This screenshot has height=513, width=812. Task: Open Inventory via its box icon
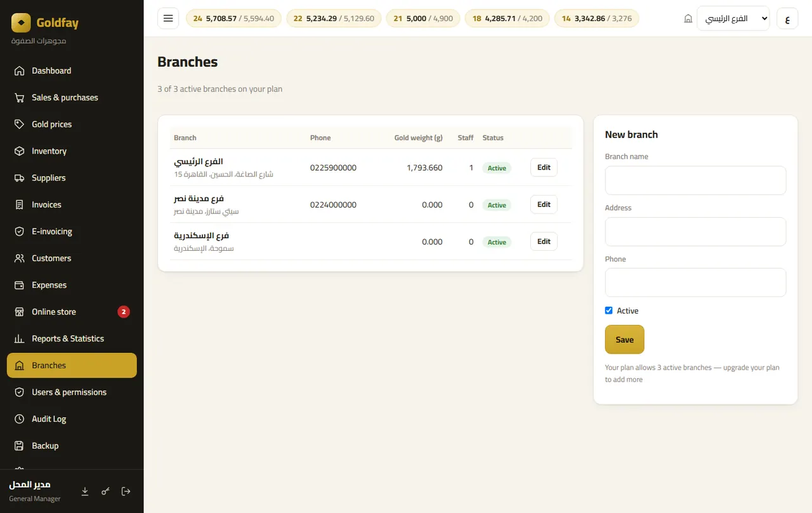20,151
